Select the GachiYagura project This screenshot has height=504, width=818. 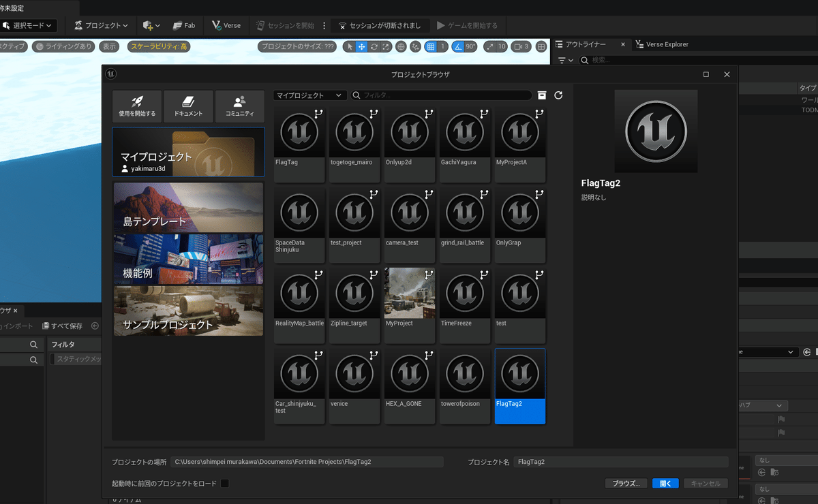coord(465,145)
